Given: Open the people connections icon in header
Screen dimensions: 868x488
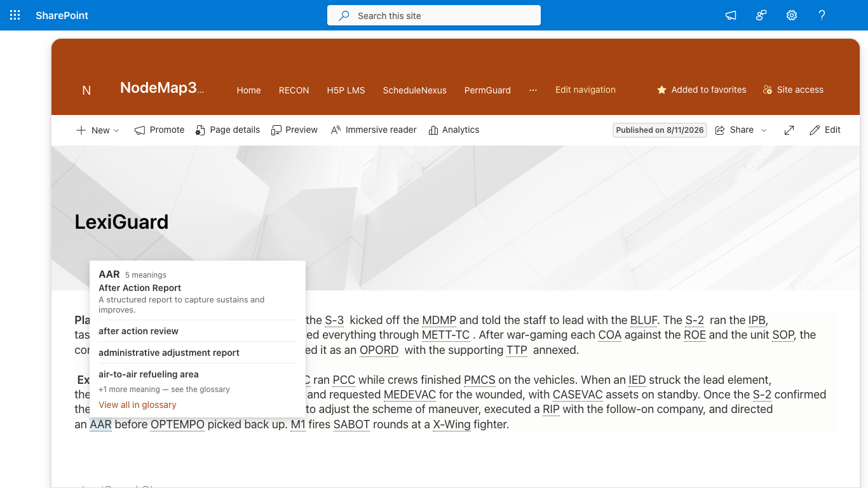Looking at the screenshot, I should 761,15.
